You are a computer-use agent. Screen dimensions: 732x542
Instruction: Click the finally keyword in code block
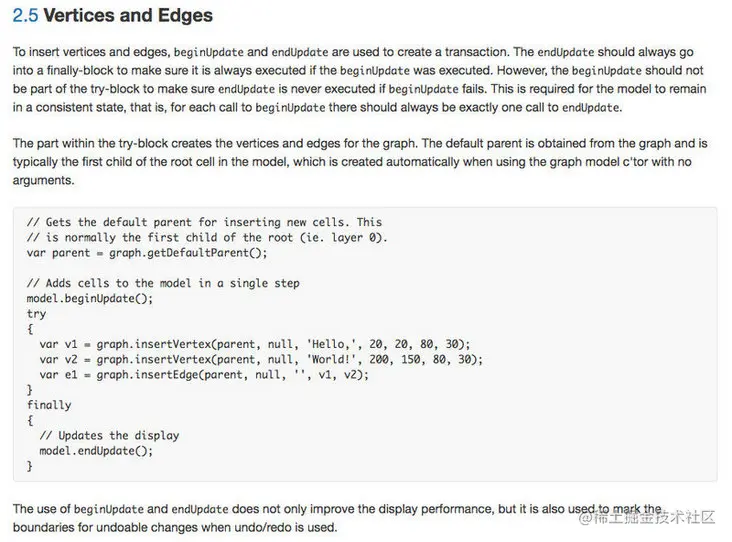pos(48,405)
